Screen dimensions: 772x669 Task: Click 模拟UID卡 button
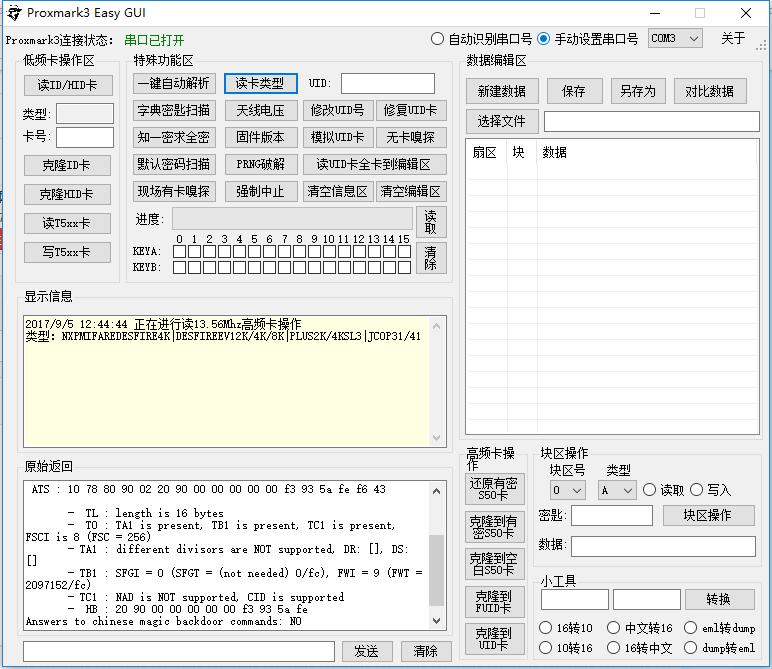(x=338, y=137)
